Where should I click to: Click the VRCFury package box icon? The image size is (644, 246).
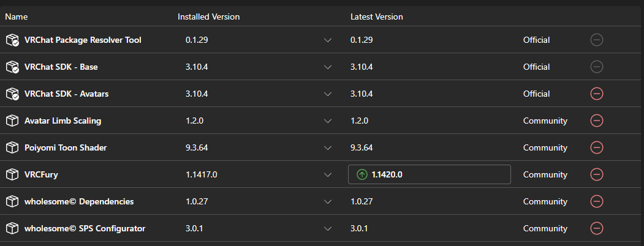coord(12,174)
